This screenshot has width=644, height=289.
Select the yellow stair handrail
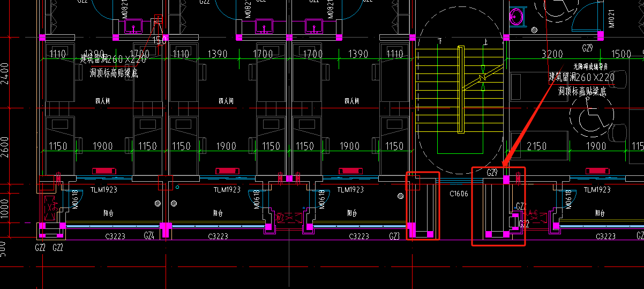tap(460, 90)
